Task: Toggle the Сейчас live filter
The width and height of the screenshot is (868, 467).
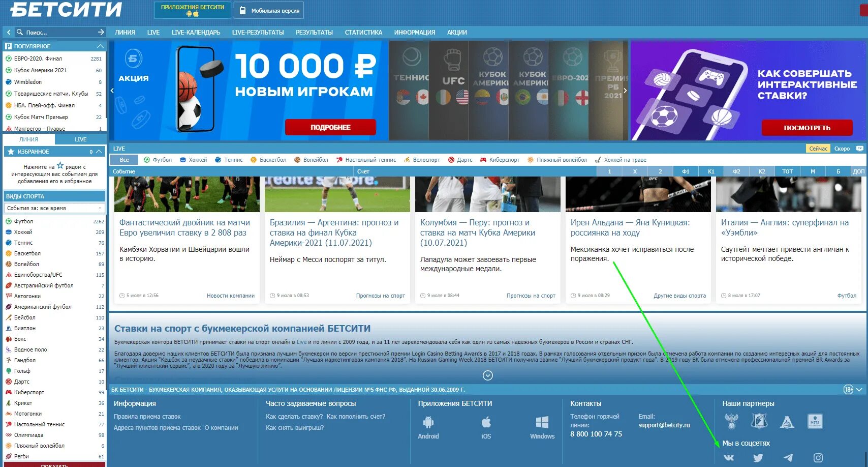Action: (818, 149)
